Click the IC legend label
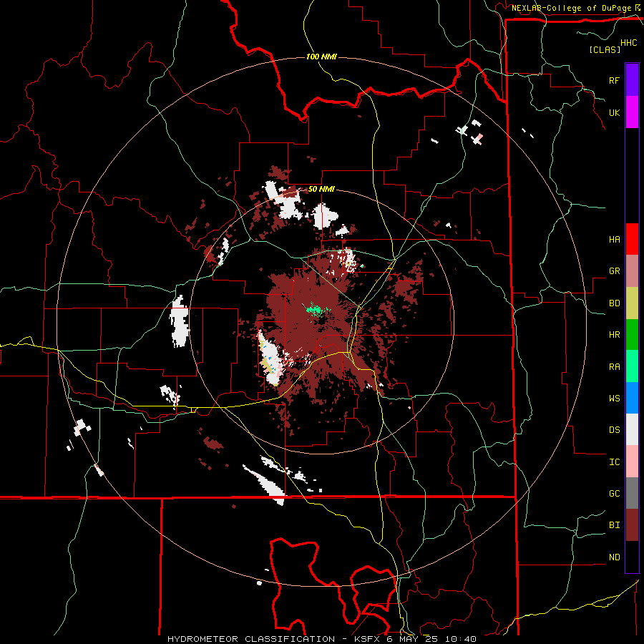 tap(614, 462)
